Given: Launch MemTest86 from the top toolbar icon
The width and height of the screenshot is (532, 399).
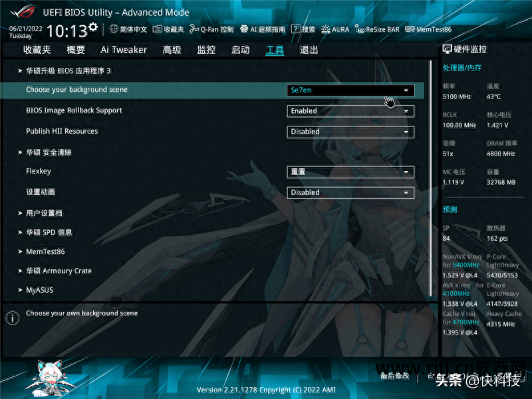Looking at the screenshot, I should pos(410,29).
